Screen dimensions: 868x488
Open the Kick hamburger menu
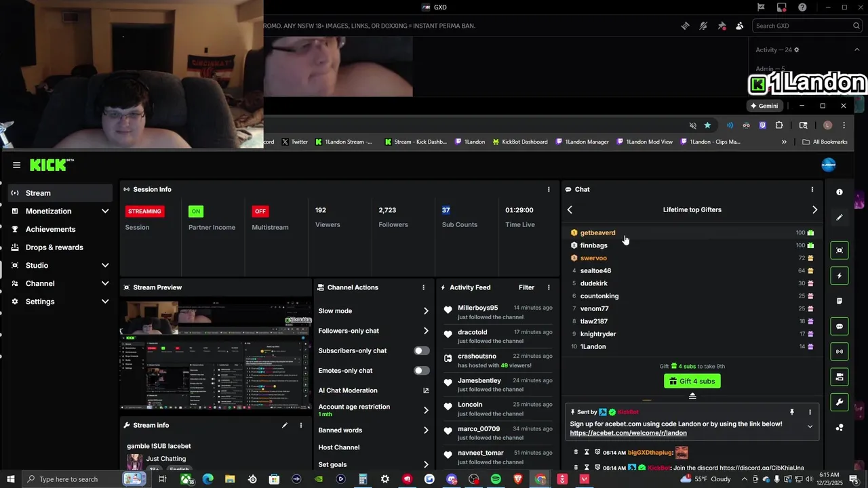tap(16, 165)
